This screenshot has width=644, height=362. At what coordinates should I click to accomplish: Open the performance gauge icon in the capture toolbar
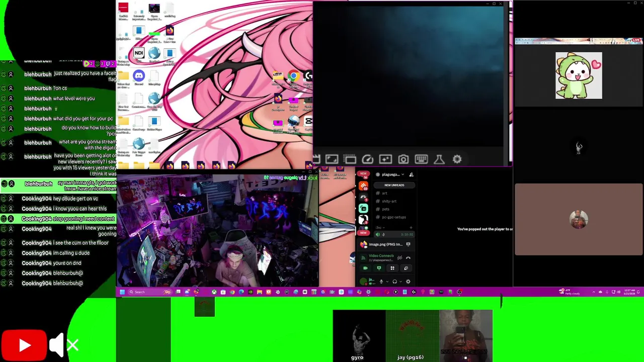pyautogui.click(x=368, y=159)
